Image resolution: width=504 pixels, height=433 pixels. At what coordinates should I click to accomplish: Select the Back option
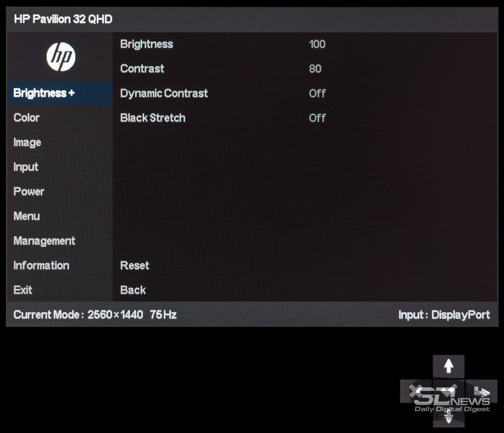tap(133, 290)
